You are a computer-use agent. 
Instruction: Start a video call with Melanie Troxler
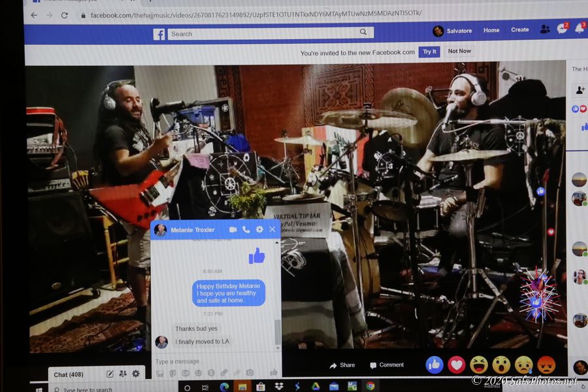pos(233,230)
